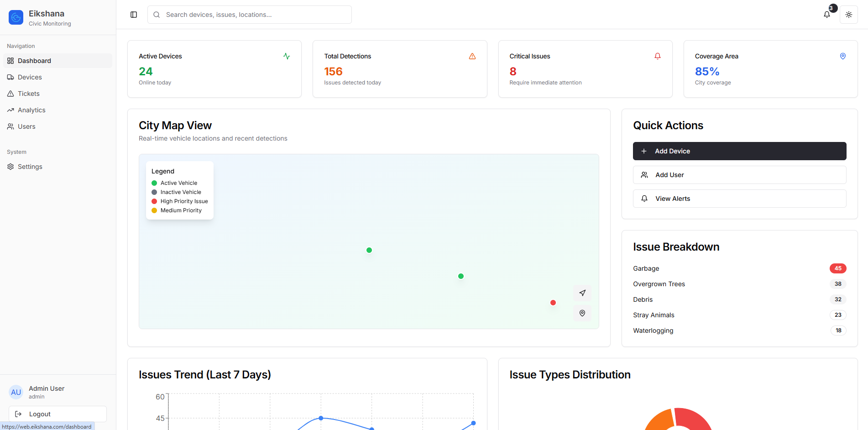Click the Add Device button
The image size is (868, 430).
[739, 151]
